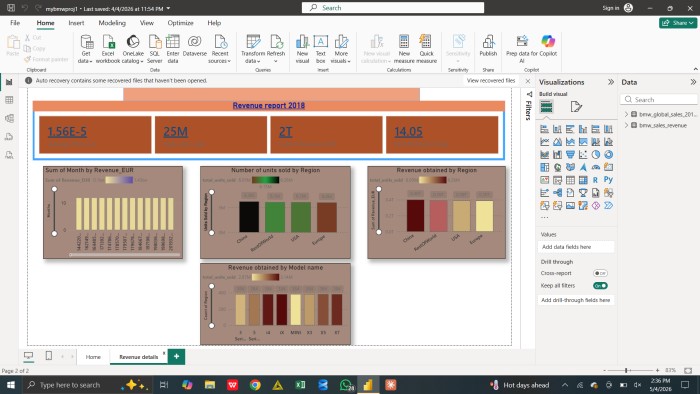The width and height of the screenshot is (700, 394).
Task: Select the Matrix visual type
Action: click(x=583, y=180)
